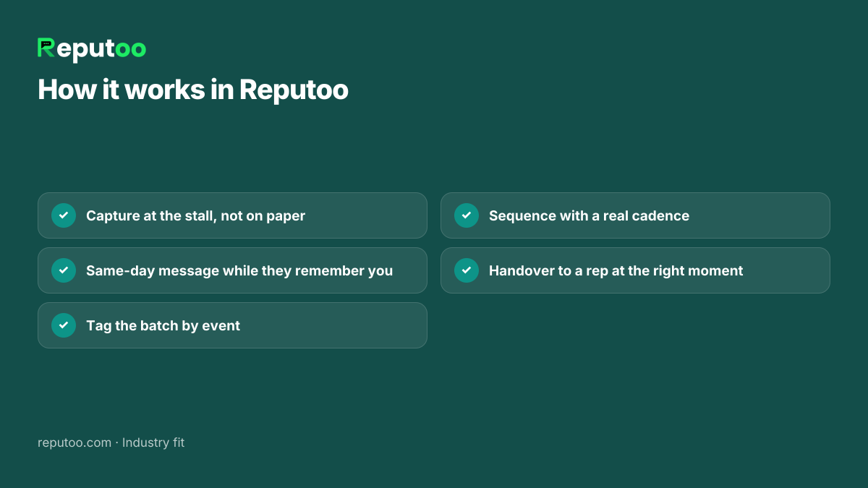868x488 pixels.
Task: Click the checkmark icon beside Tag the batch
Action: click(x=64, y=325)
